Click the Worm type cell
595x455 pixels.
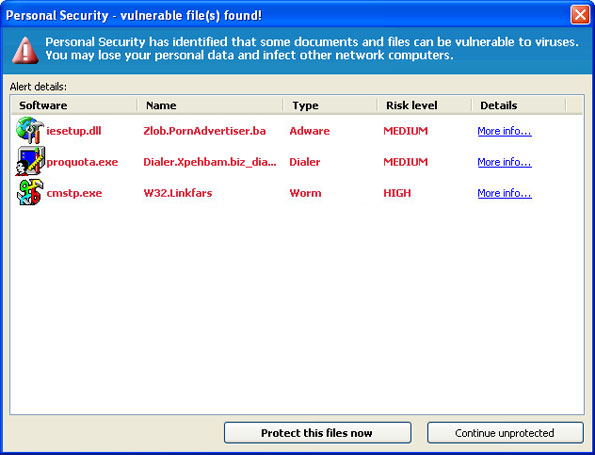coord(305,193)
